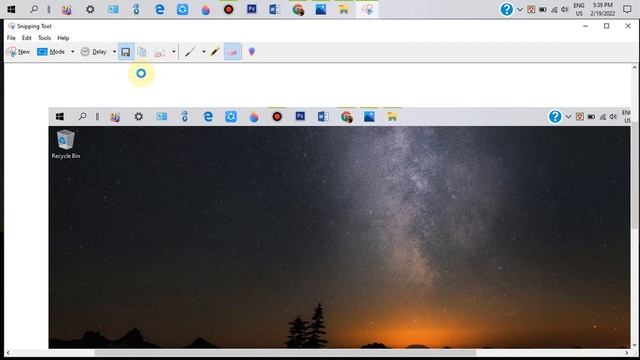Copy the snip to clipboard
Screen dimensions: 640x360
point(142,52)
